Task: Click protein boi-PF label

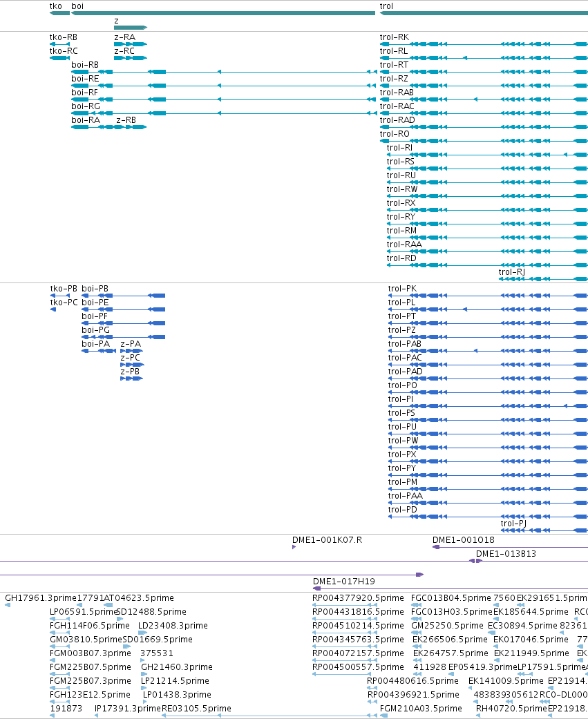Action: coord(95,316)
